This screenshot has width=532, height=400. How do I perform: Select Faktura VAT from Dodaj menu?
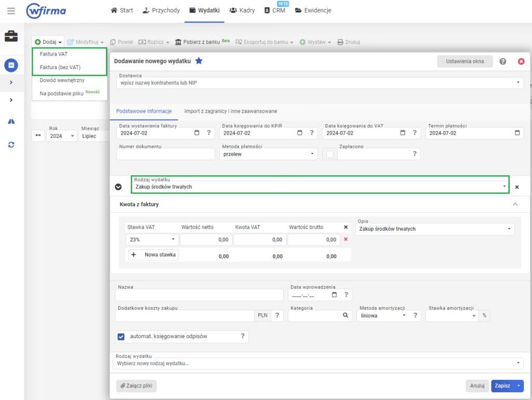[x=54, y=54]
